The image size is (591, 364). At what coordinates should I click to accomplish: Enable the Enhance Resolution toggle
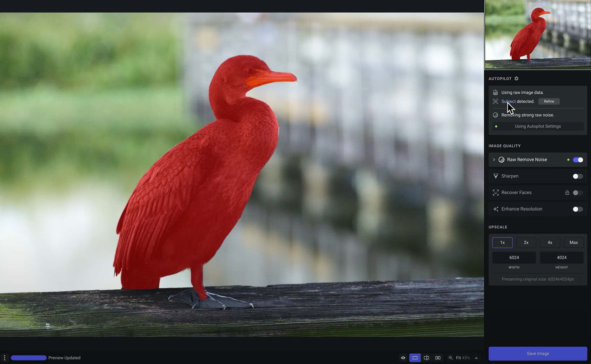[x=577, y=209]
